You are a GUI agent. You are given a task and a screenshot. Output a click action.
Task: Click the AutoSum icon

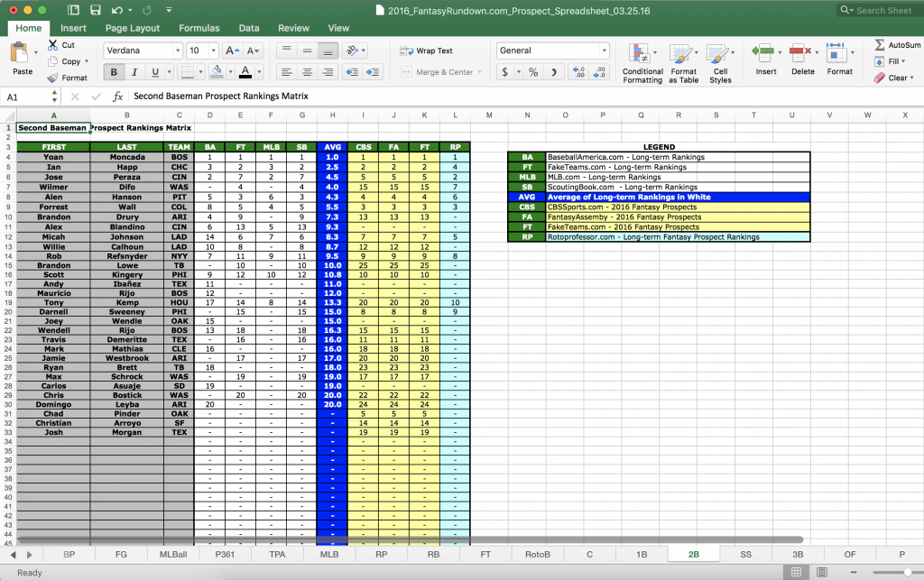[882, 44]
